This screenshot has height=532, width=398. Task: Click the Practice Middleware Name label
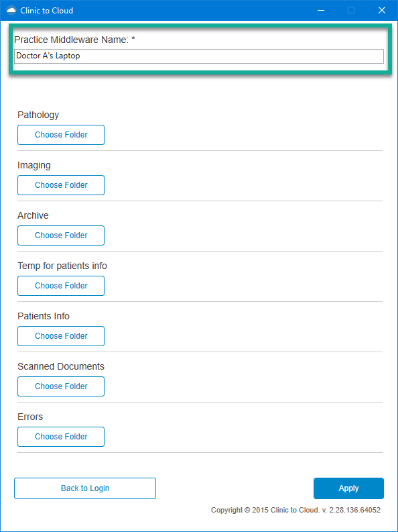[x=74, y=40]
